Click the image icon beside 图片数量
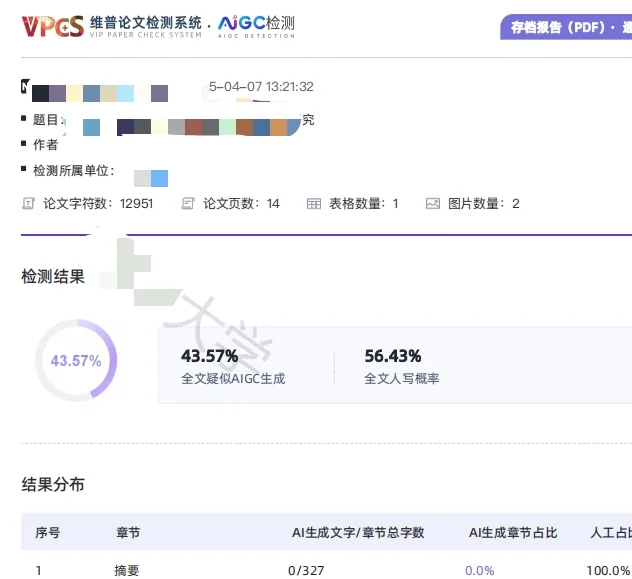The image size is (632, 579). [x=433, y=203]
